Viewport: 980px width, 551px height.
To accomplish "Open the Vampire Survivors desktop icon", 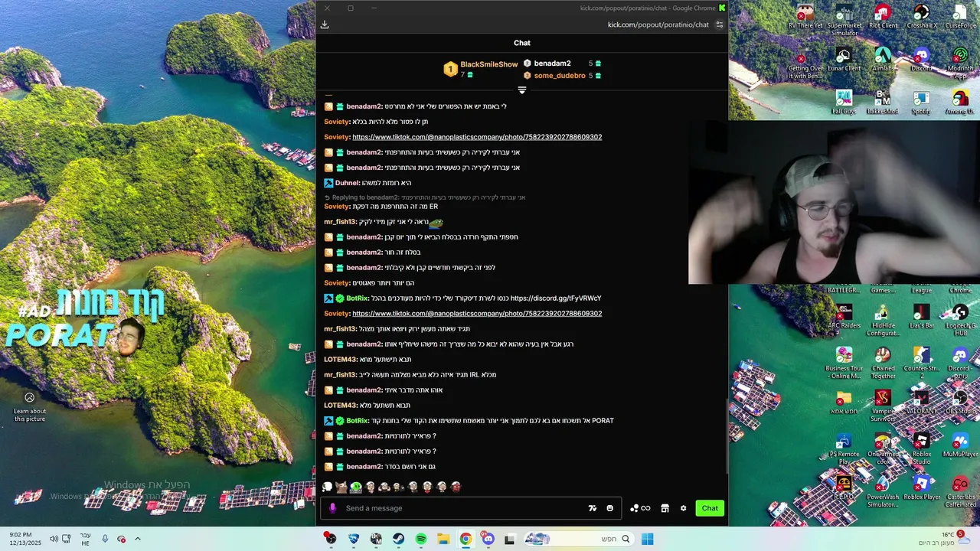I will point(883,406).
